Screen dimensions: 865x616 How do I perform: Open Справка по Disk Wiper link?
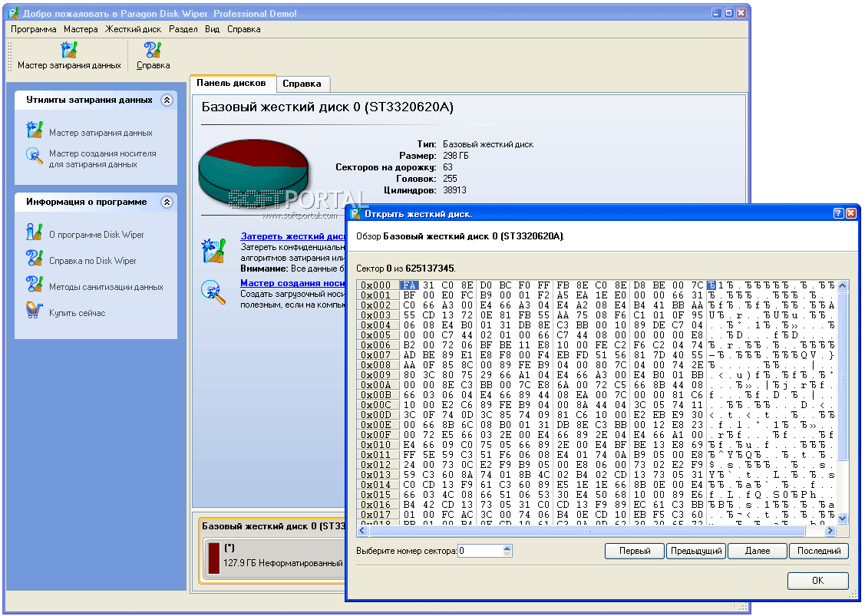point(93,261)
